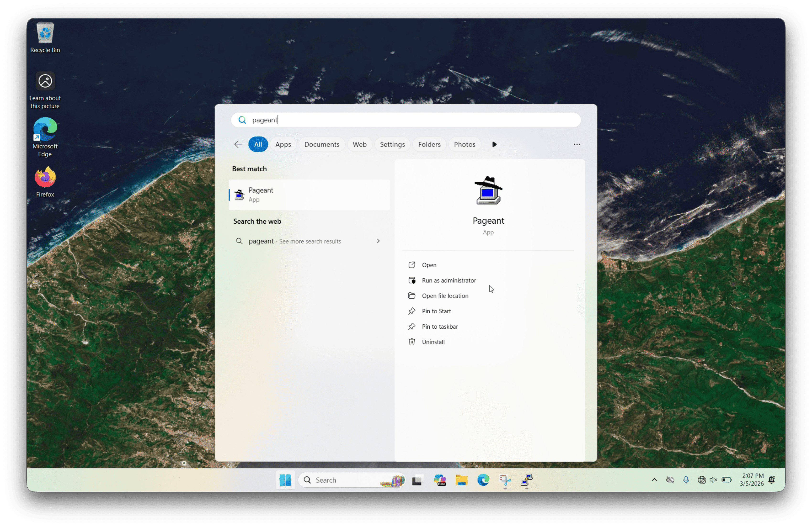Viewport: 812px width, 527px height.
Task: Open the Recycle Bin desktop icon
Action: (45, 37)
